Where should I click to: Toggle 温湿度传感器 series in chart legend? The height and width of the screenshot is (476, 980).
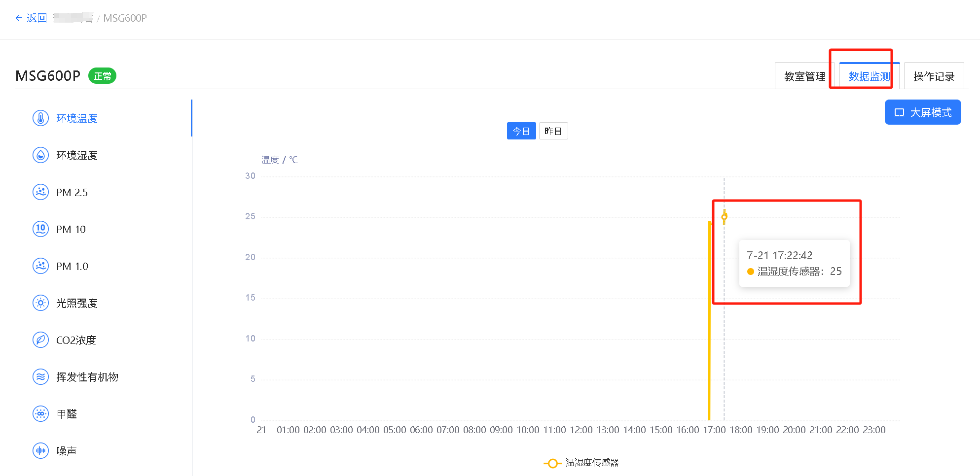coord(582,463)
